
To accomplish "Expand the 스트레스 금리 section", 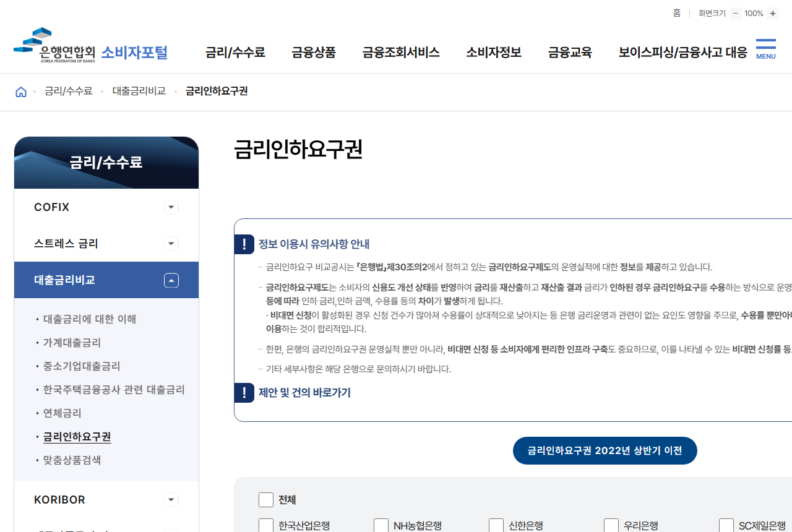I will click(171, 244).
